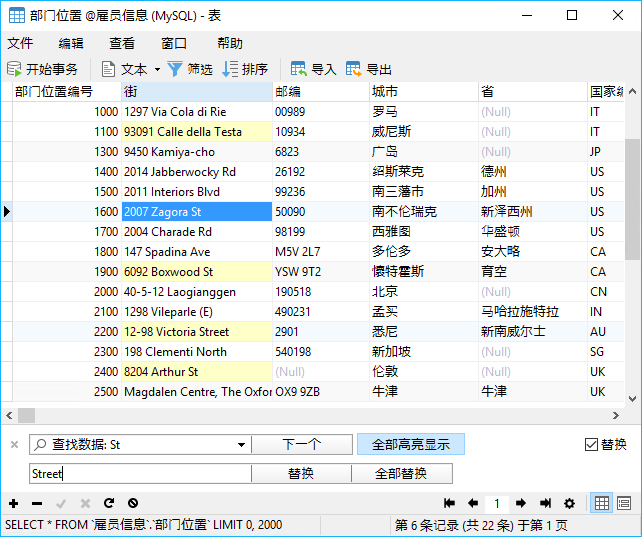Select cell 12-98 Victoria Street

click(x=197, y=332)
